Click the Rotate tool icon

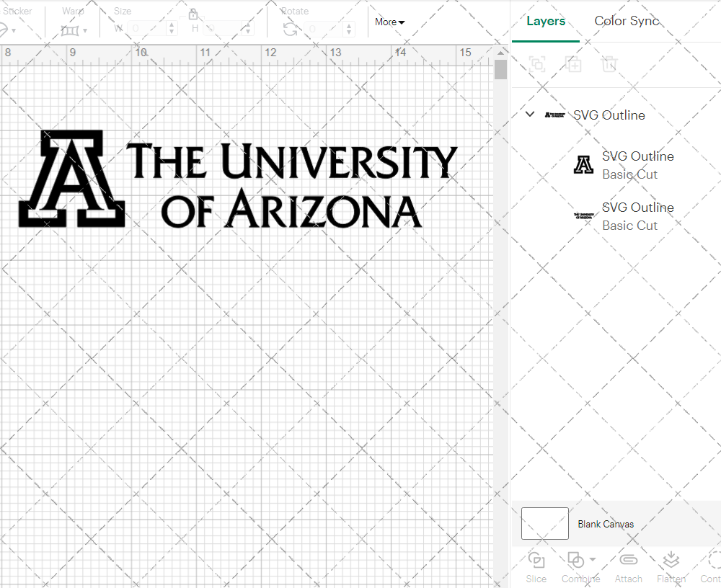tap(291, 30)
